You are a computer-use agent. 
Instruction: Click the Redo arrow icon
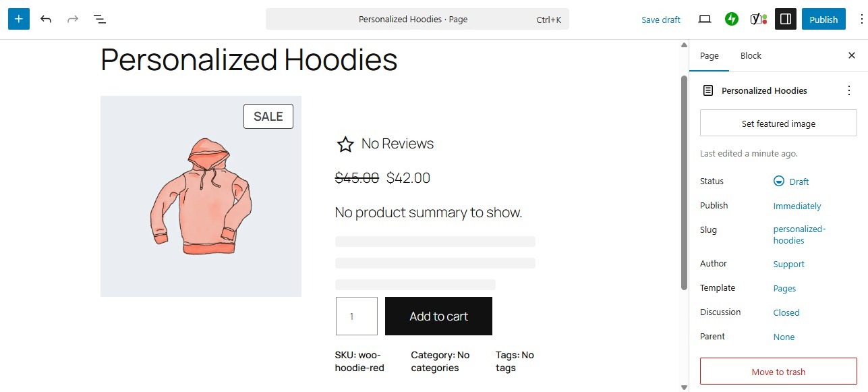73,19
